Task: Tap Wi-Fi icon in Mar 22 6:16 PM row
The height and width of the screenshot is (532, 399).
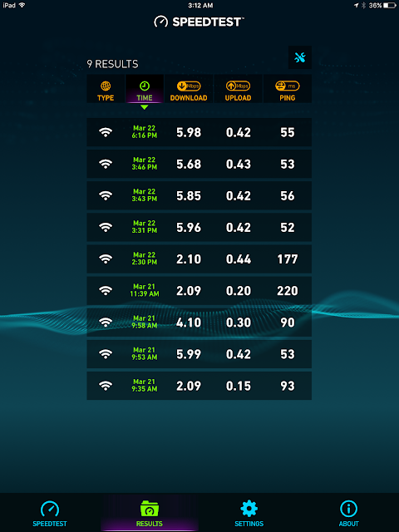Action: click(x=106, y=132)
